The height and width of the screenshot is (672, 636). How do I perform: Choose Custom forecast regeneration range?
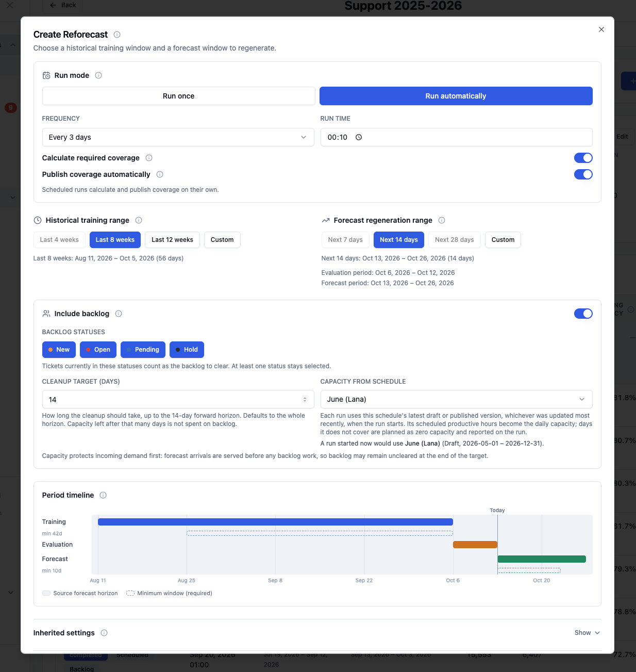pyautogui.click(x=503, y=240)
